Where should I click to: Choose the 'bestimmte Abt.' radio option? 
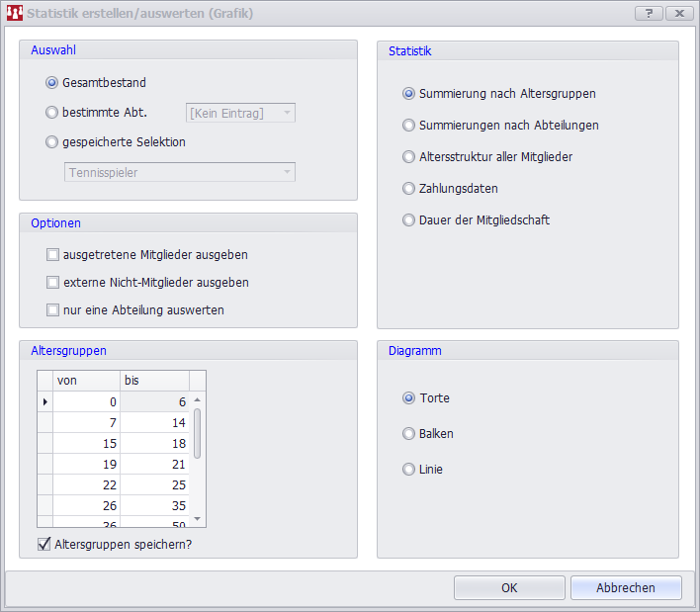click(x=52, y=113)
